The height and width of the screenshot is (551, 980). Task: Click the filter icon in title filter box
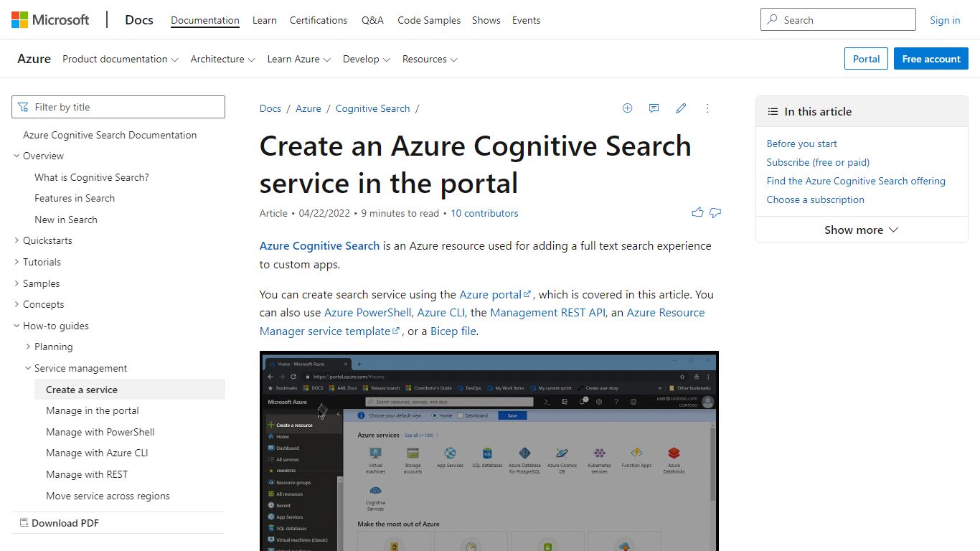(x=23, y=107)
